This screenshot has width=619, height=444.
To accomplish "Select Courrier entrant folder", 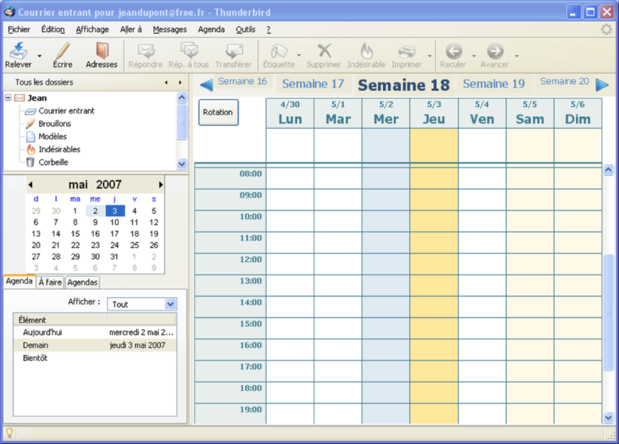I will (x=66, y=111).
